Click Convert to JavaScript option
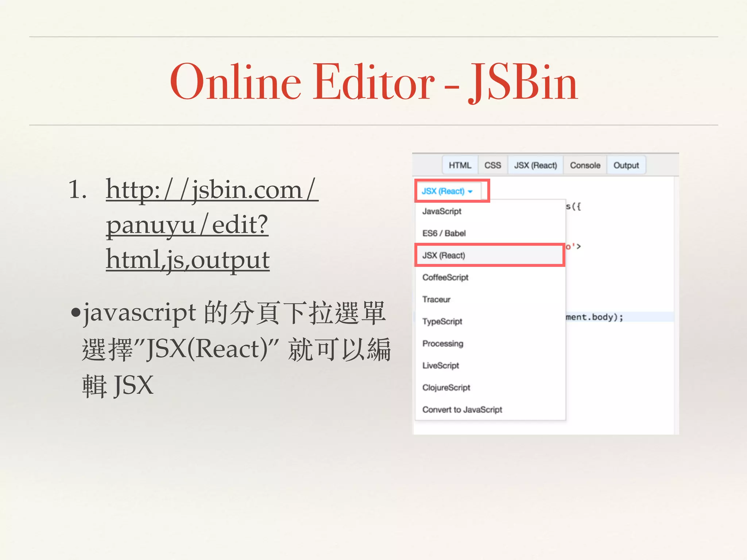747x560 pixels. click(x=490, y=410)
